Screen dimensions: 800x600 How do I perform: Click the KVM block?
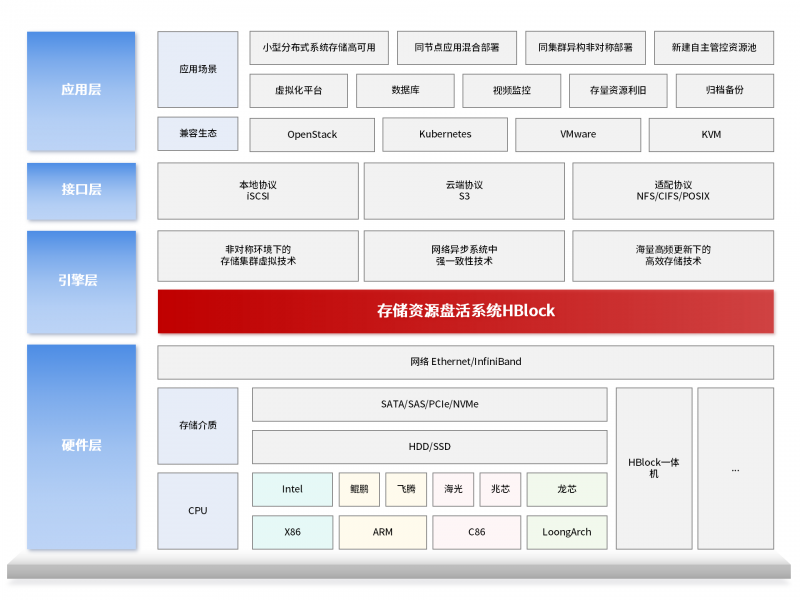pyautogui.click(x=711, y=134)
